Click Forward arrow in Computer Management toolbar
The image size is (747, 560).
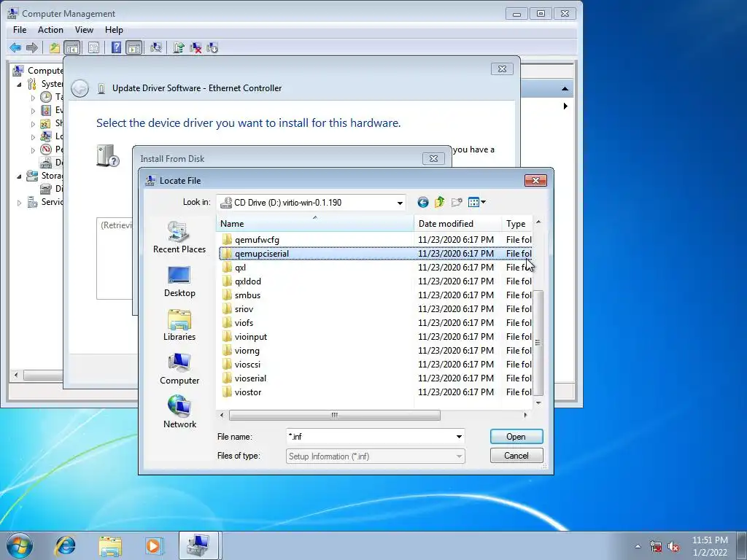click(x=32, y=47)
